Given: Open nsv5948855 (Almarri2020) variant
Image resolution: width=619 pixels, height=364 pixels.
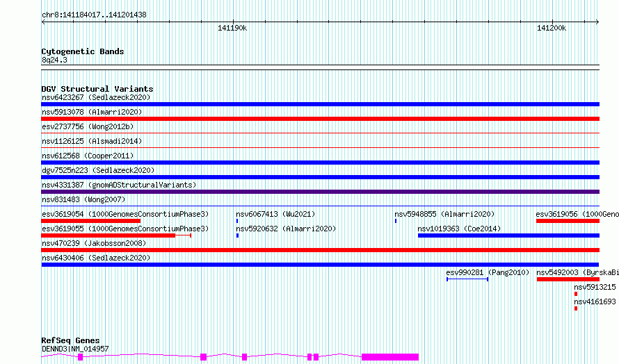Looking at the screenshot, I should pyautogui.click(x=444, y=214).
